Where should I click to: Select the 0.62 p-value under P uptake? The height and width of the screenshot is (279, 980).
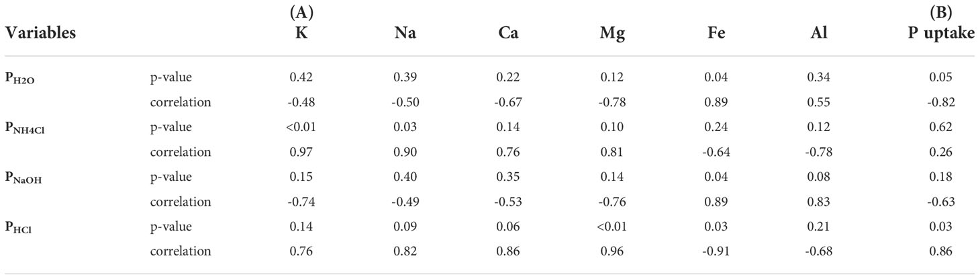(942, 127)
